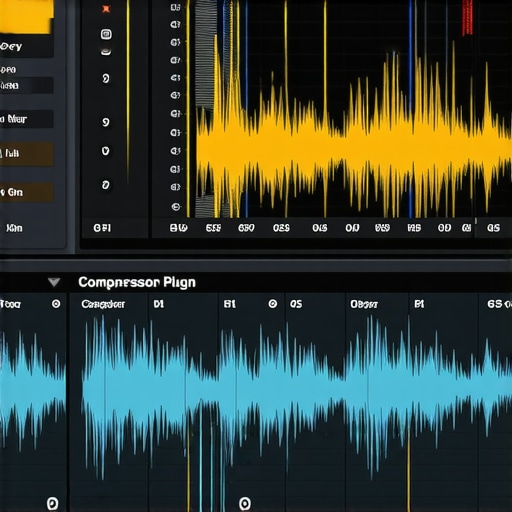Image resolution: width=512 pixels, height=512 pixels.
Task: Click the rounded square icon below the orange X
Action: pos(106,34)
